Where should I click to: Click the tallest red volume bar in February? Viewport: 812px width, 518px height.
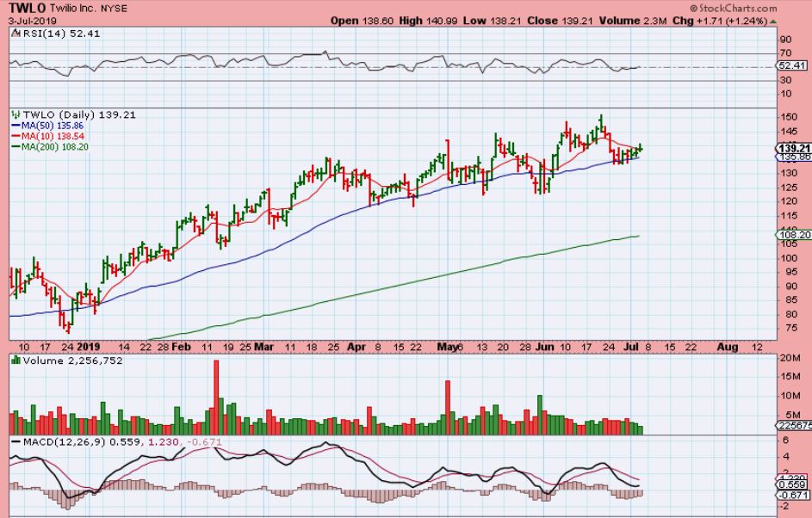(216, 397)
